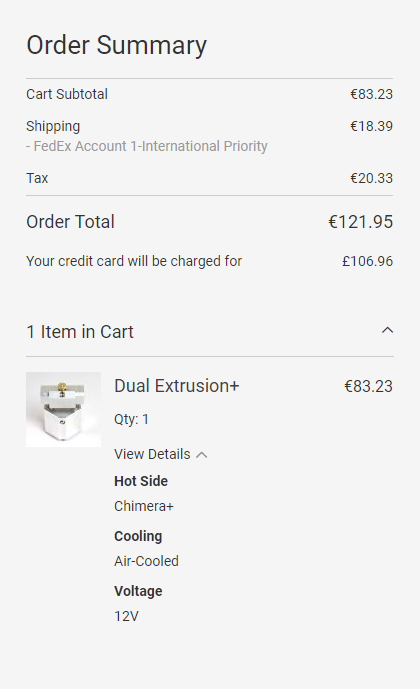This screenshot has height=692, width=420.
Task: Click the Chimera+ option value
Action: click(144, 506)
